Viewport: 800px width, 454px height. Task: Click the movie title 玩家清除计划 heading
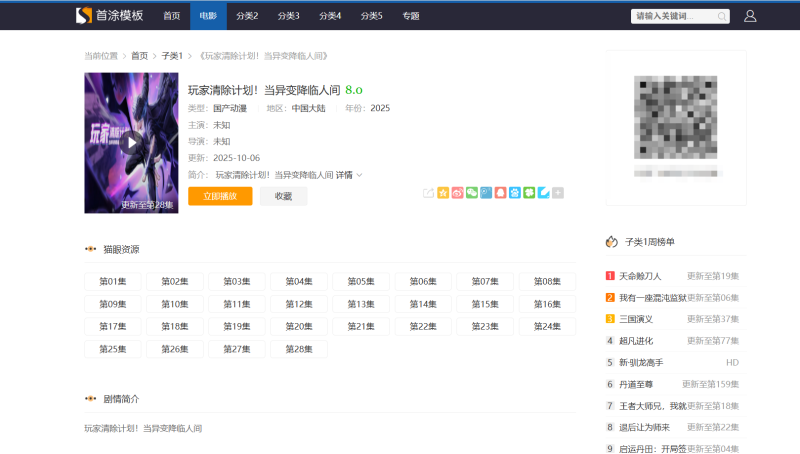[264, 90]
